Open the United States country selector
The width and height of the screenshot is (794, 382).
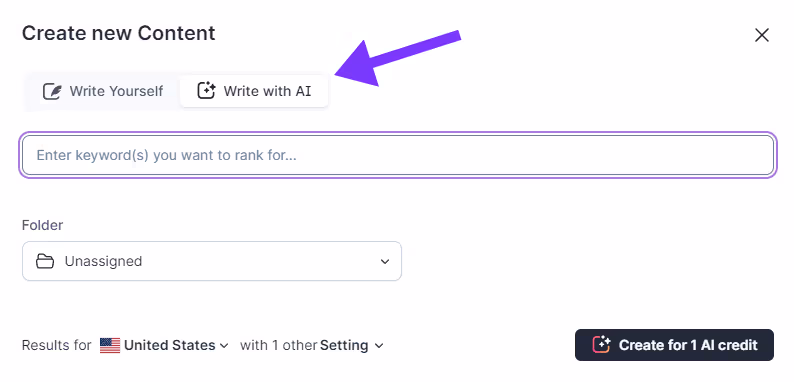coord(165,346)
